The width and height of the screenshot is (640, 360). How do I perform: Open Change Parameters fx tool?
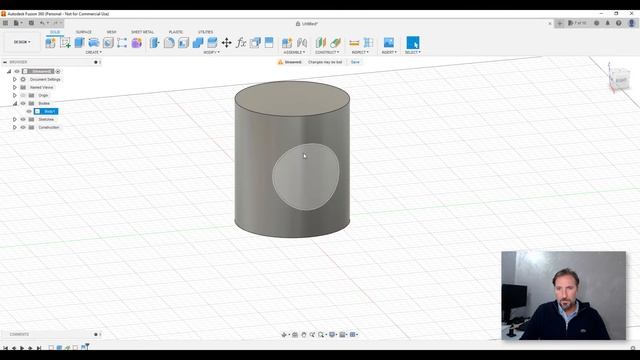[x=241, y=43]
